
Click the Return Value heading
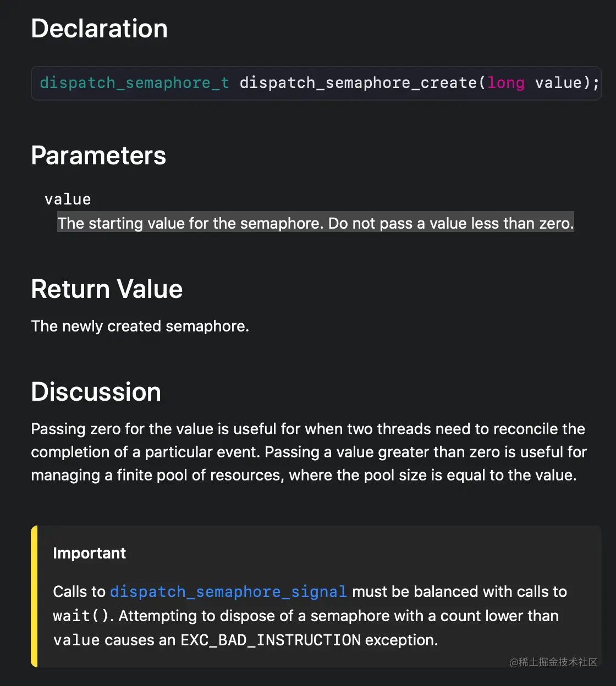click(x=107, y=289)
